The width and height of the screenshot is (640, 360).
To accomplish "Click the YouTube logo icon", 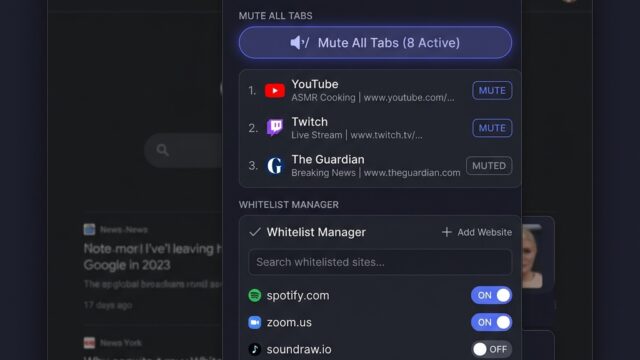I will 275,91.
